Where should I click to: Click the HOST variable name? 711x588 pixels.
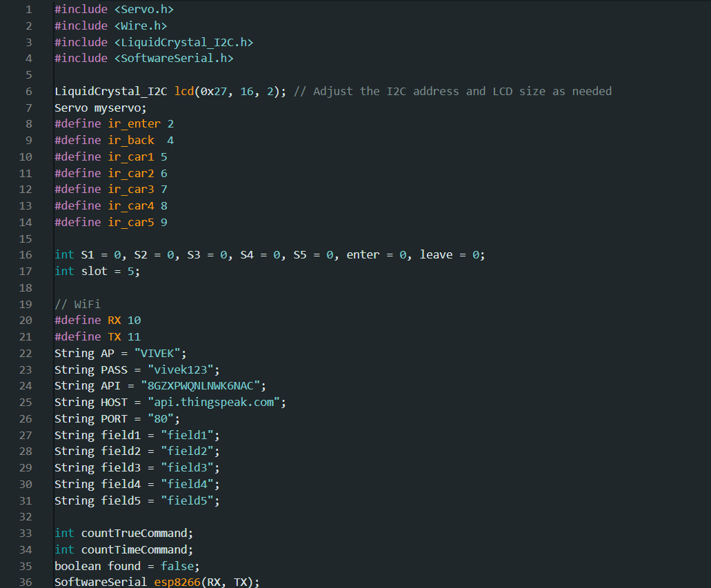point(114,402)
